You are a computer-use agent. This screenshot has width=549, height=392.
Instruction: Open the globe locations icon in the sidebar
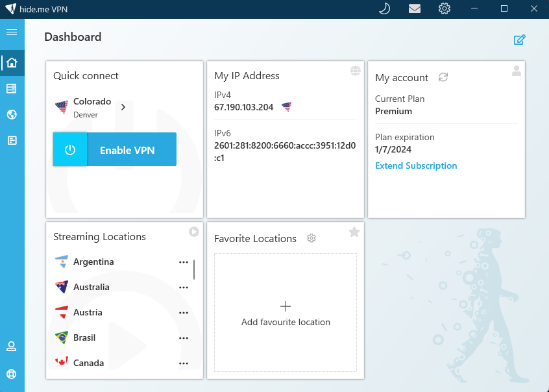point(12,114)
